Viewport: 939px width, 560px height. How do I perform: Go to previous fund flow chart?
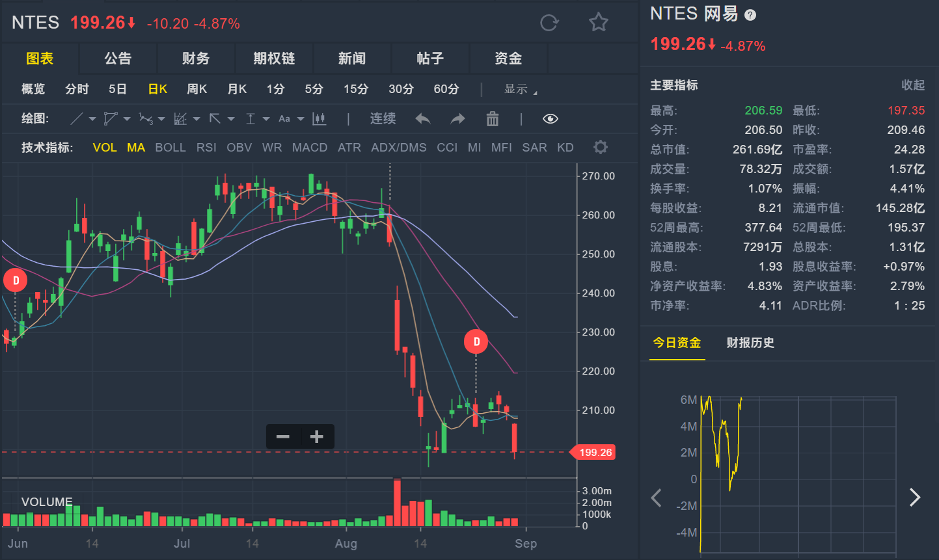tap(657, 498)
